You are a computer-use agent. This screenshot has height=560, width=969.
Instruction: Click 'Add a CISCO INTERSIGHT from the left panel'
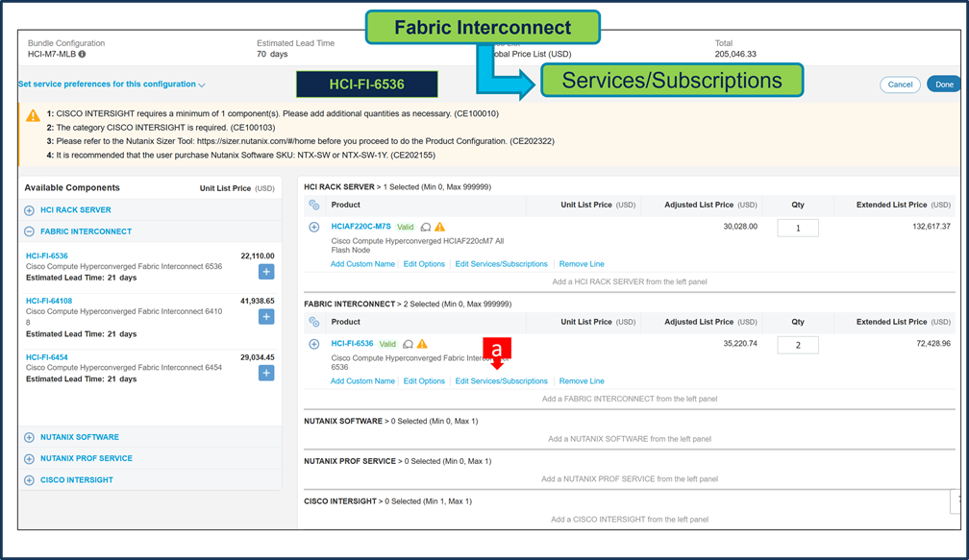[x=629, y=520]
